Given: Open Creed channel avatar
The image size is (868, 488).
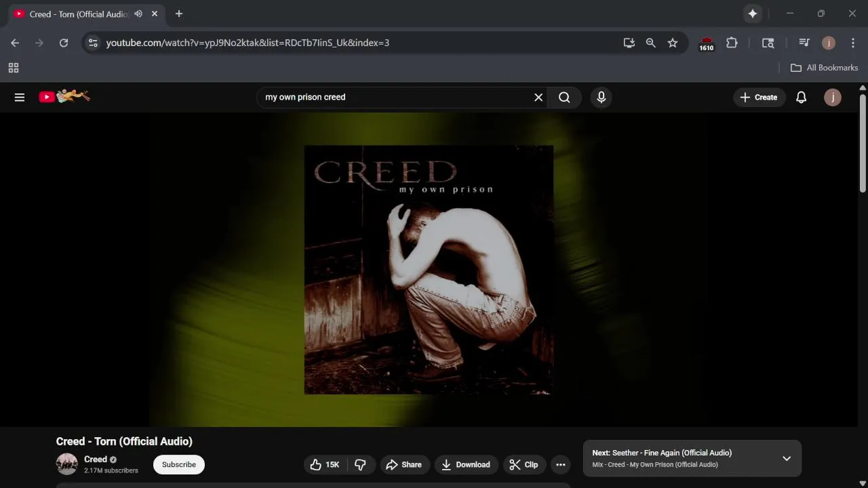Looking at the screenshot, I should coord(67,464).
